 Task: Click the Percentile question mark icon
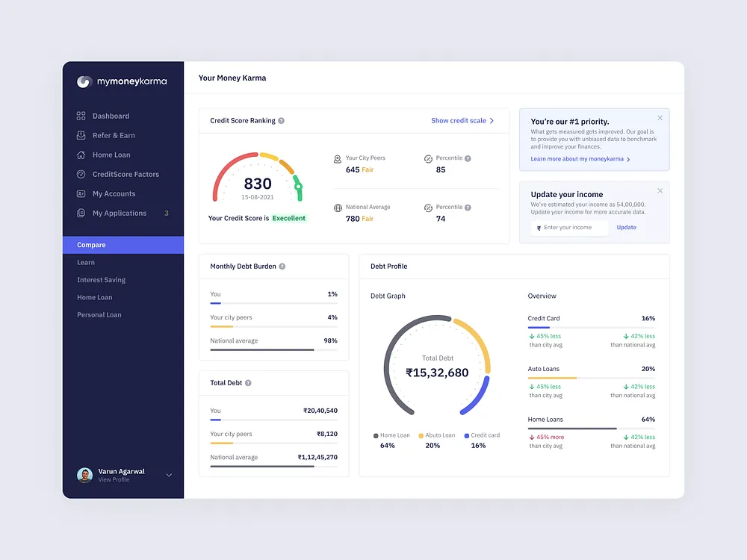click(468, 158)
